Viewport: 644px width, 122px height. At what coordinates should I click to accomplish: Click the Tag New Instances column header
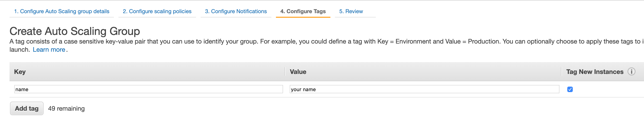[x=595, y=72]
